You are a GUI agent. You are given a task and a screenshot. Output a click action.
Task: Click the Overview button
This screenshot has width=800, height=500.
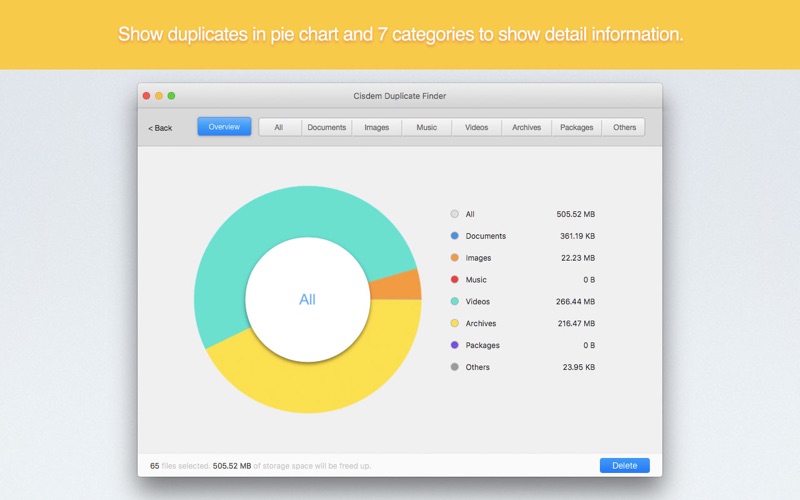pos(224,127)
